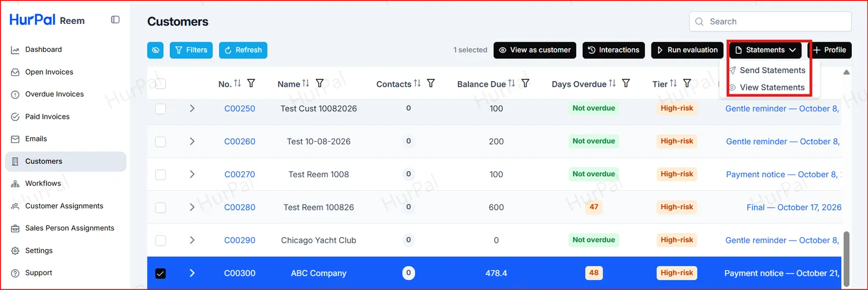Expand the C00260 row
Viewport: 868px width, 290px height.
(x=192, y=141)
